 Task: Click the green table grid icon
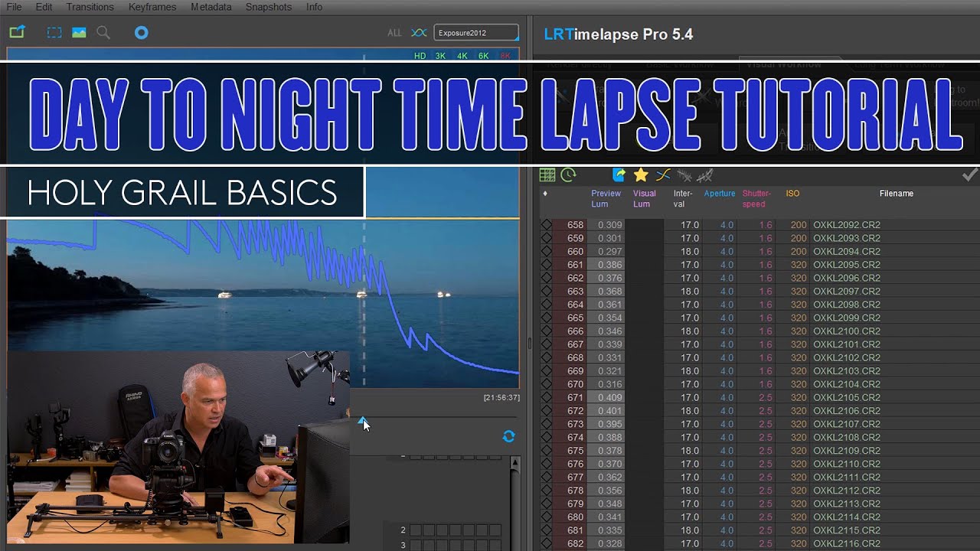[x=547, y=175]
